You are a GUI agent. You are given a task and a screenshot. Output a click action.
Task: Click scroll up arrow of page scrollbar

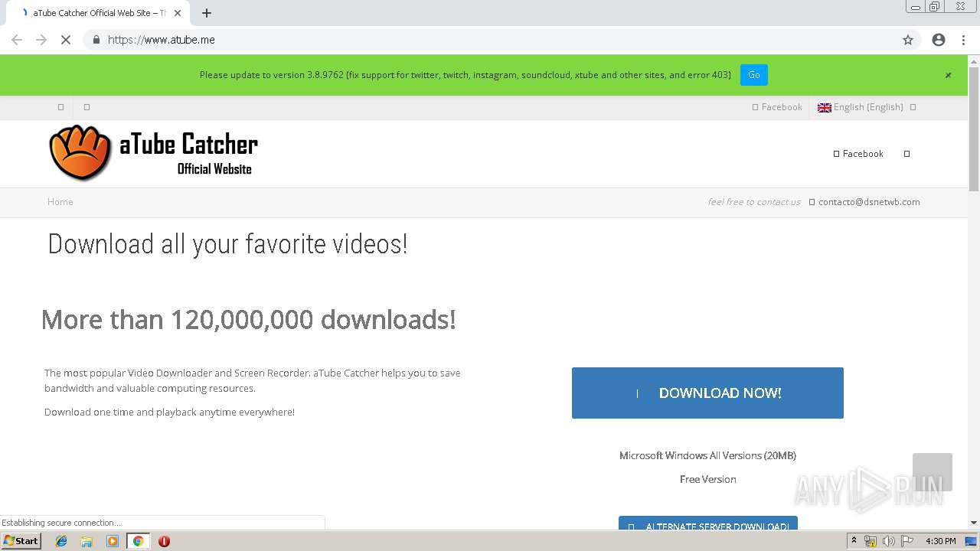[974, 60]
